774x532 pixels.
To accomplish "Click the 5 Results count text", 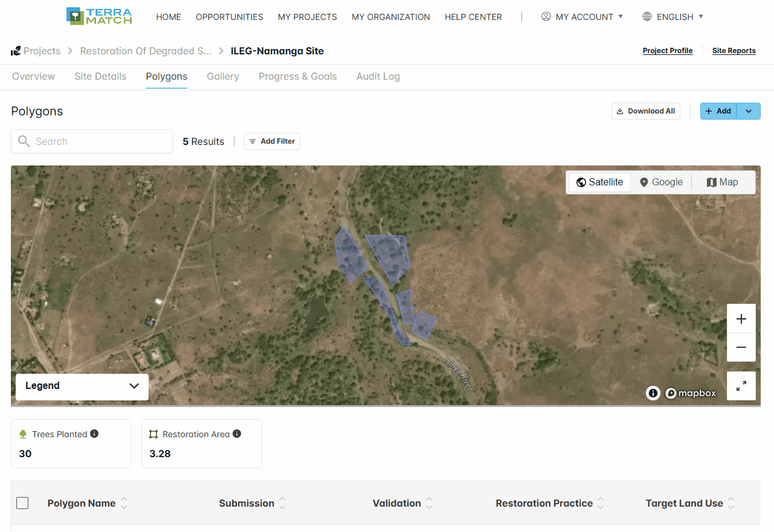I will tap(204, 141).
